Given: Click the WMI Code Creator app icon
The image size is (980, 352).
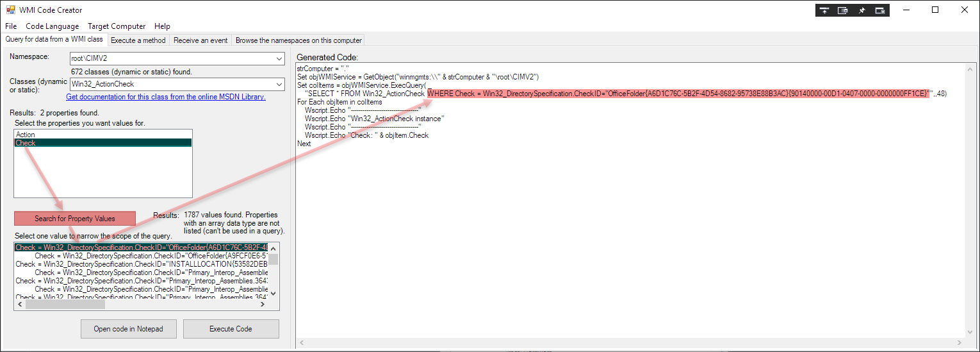Looking at the screenshot, I should [x=10, y=10].
